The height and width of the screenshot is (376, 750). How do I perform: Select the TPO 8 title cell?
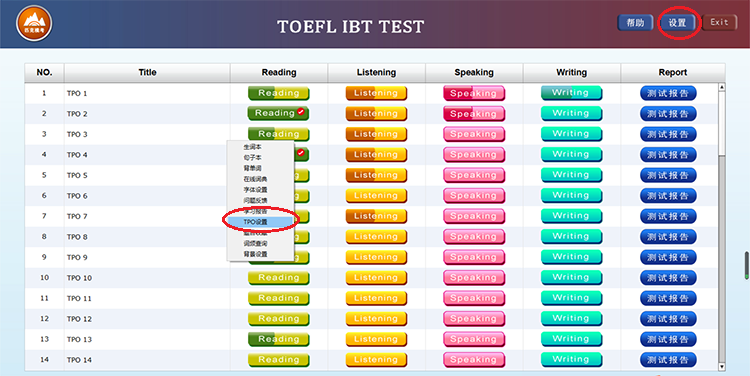147,237
